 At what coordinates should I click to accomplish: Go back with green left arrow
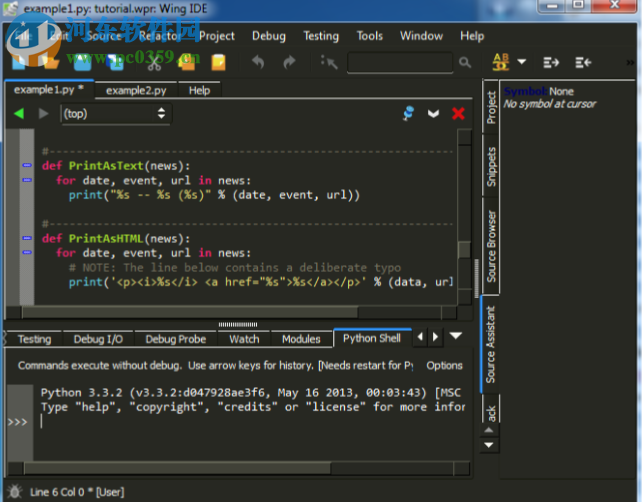pyautogui.click(x=19, y=113)
